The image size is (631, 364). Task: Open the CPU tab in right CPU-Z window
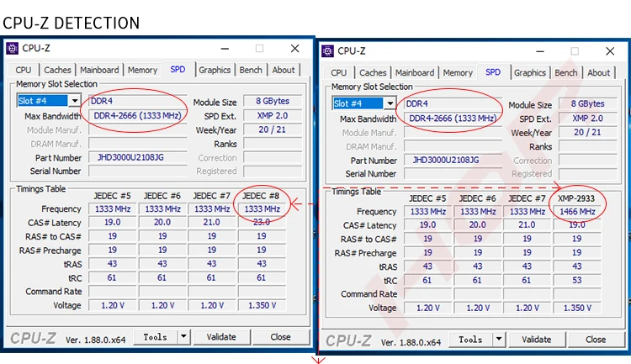point(339,73)
